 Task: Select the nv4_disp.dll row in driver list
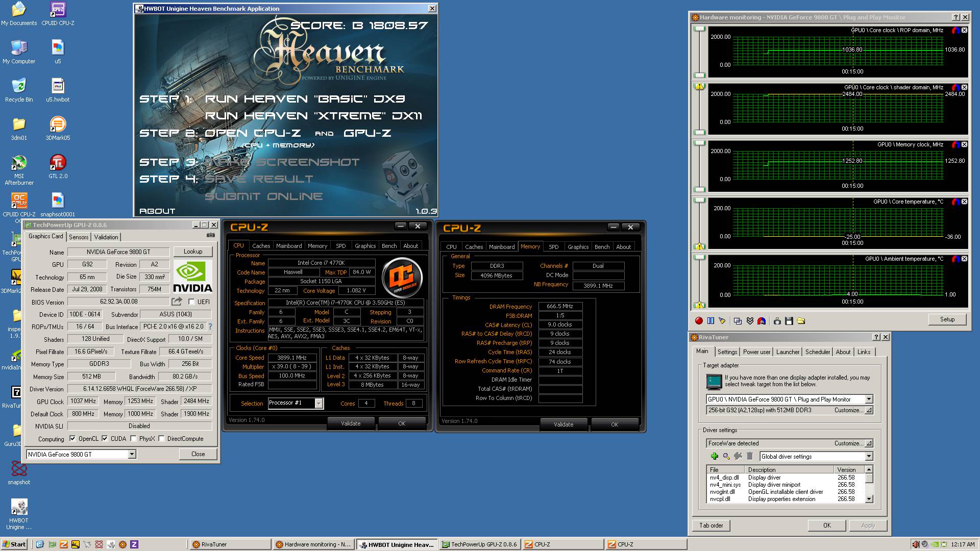[x=786, y=478]
